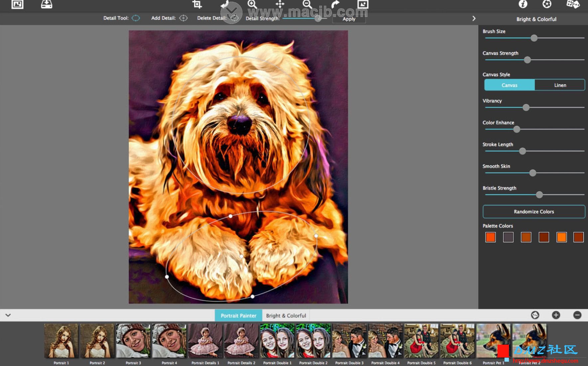Adjust the Smooth Skin slider
This screenshot has width=588, height=366.
click(532, 173)
